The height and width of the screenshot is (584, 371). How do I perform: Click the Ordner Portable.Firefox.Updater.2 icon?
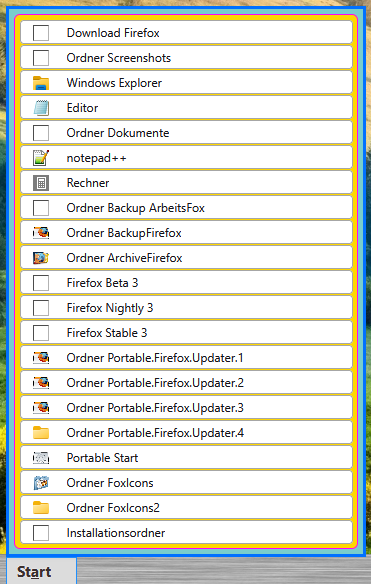(41, 382)
